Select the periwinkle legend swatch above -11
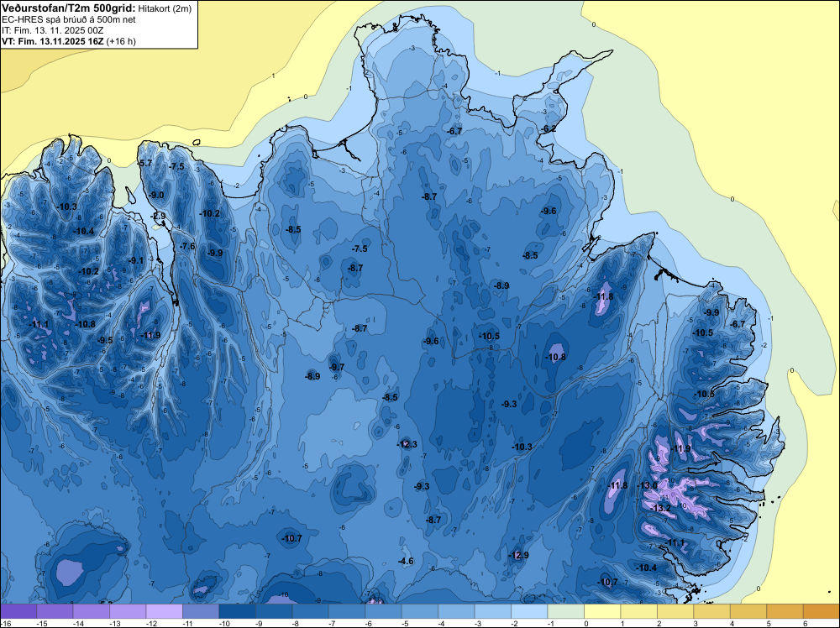This screenshot has width=840, height=628. pos(201,611)
